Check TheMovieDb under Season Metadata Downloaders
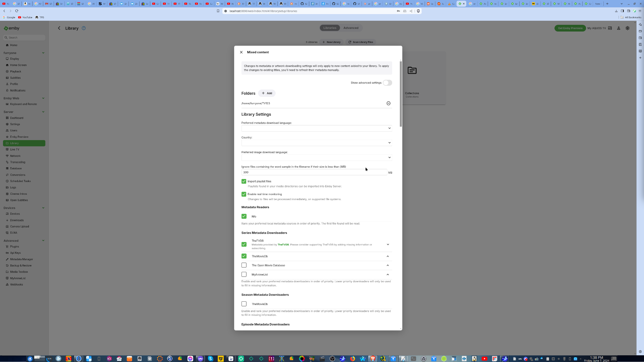 [244, 304]
